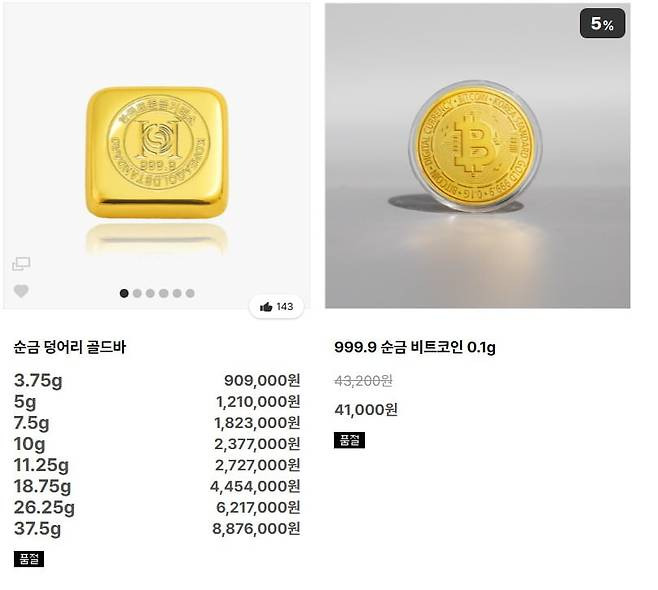Screen dimensions: 658x590
Task: Open the 999.9 순금 비트코인 0.1g title
Action: click(414, 348)
